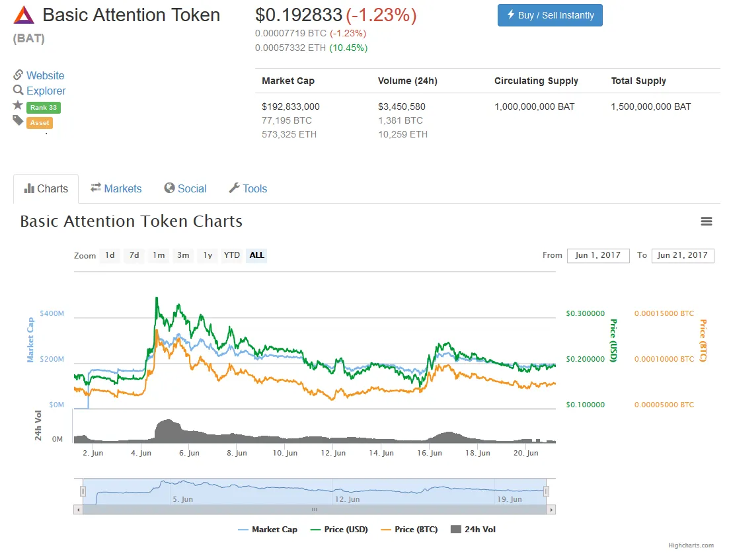
Task: Switch to the Social tab
Action: (186, 188)
